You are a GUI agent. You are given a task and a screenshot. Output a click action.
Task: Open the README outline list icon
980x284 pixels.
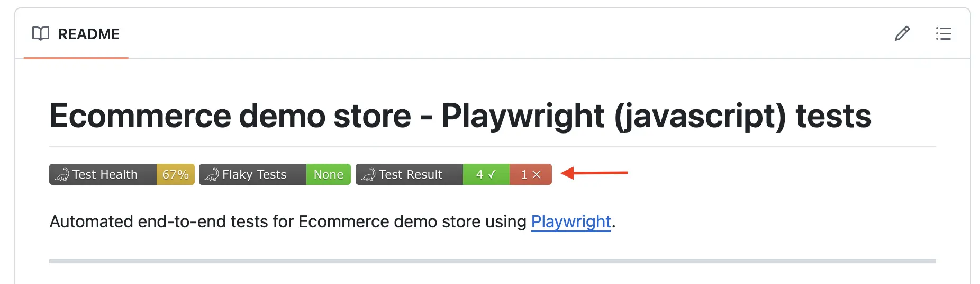click(943, 34)
